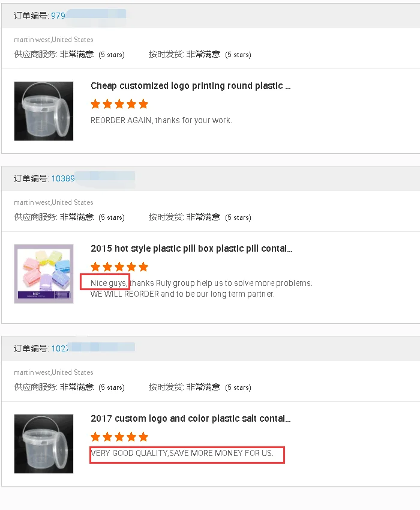Click the star rating of the salt container review
The image size is (420, 510).
click(x=119, y=437)
